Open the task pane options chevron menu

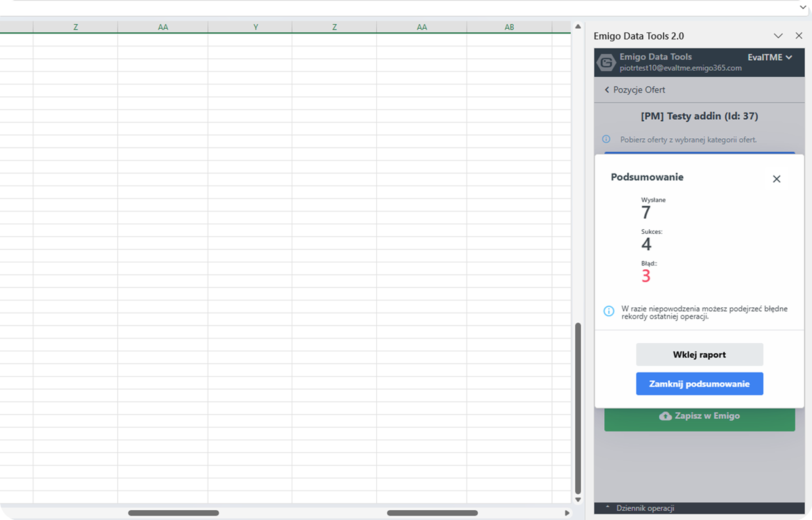pos(779,36)
